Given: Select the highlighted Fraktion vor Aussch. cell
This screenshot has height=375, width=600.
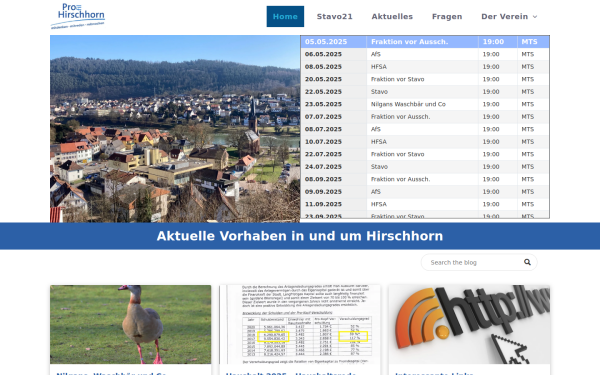Looking at the screenshot, I should (x=422, y=42).
